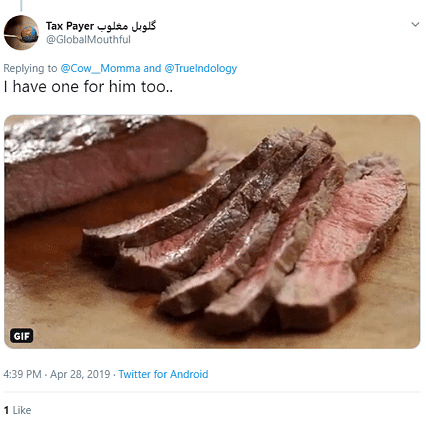426x427 pixels.
Task: Click the 4:39 PM timestamp
Action: pyautogui.click(x=22, y=374)
